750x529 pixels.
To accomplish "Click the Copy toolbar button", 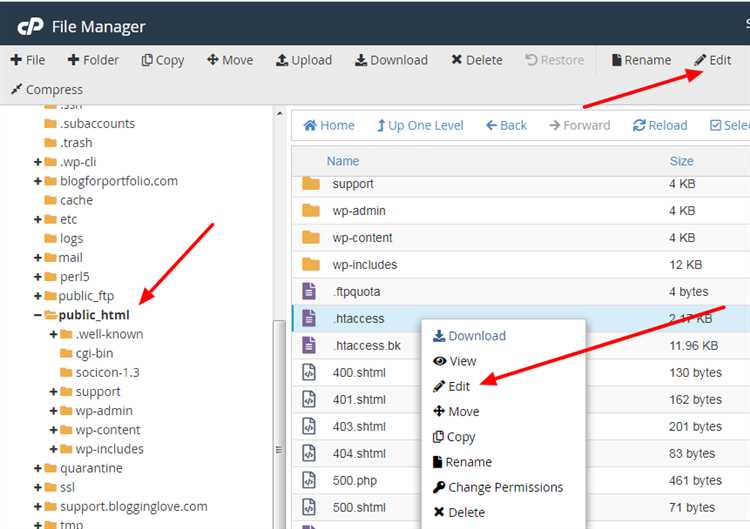I will point(163,60).
